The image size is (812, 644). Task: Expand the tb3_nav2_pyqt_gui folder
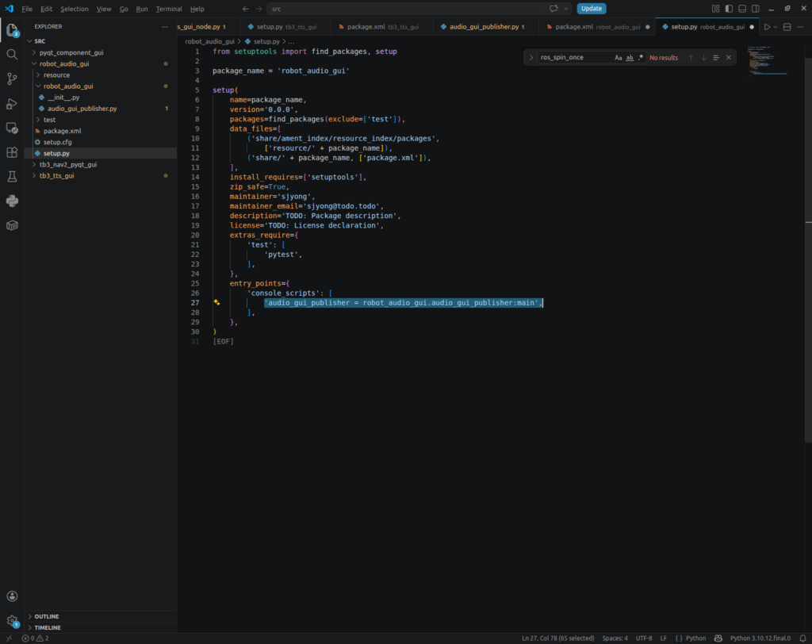pos(34,164)
